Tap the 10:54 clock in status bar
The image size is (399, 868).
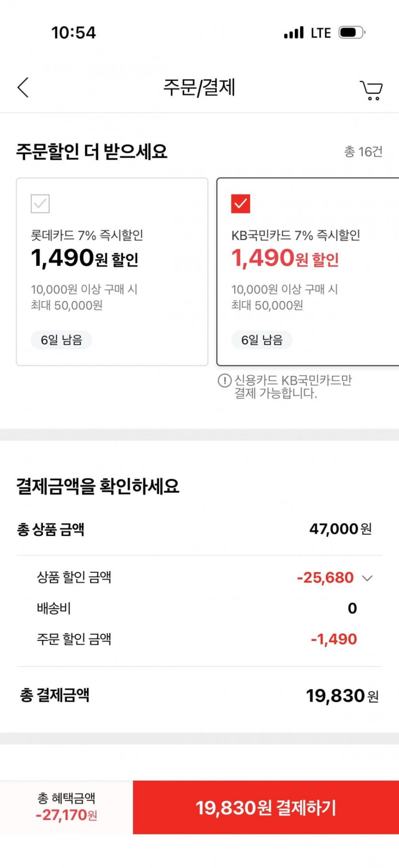[x=74, y=33]
